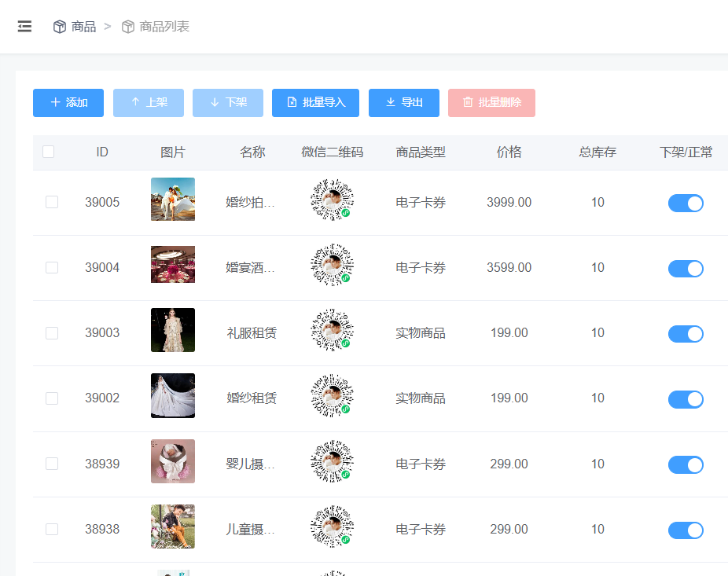The width and height of the screenshot is (728, 576).
Task: Toggle the status switch for product 38938
Action: point(686,530)
